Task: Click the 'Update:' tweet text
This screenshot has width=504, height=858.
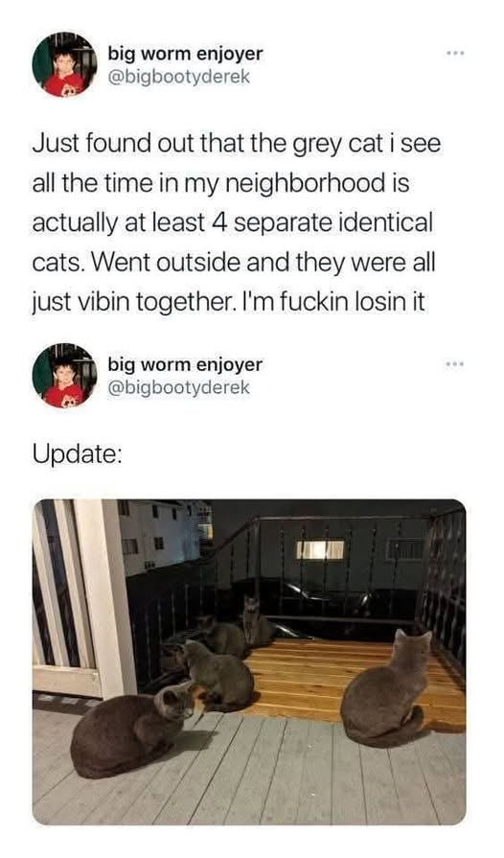Action: tap(77, 454)
